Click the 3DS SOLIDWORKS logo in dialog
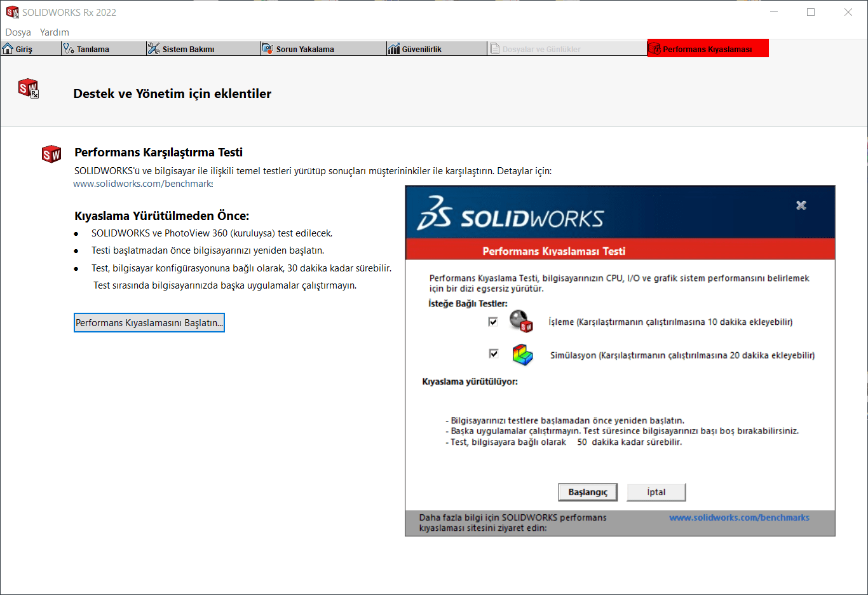The height and width of the screenshot is (595, 868). (x=510, y=214)
